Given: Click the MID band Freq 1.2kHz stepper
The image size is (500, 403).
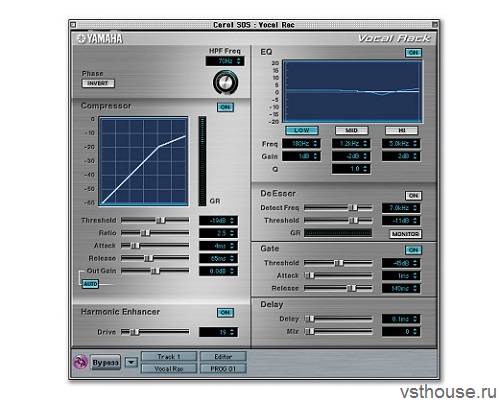Looking at the screenshot, I should tap(351, 144).
